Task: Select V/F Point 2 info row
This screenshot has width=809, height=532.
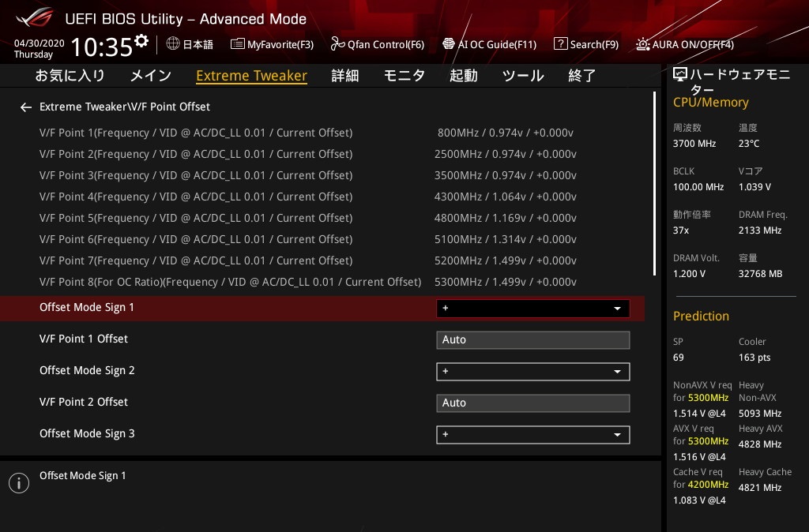Action: 322,154
